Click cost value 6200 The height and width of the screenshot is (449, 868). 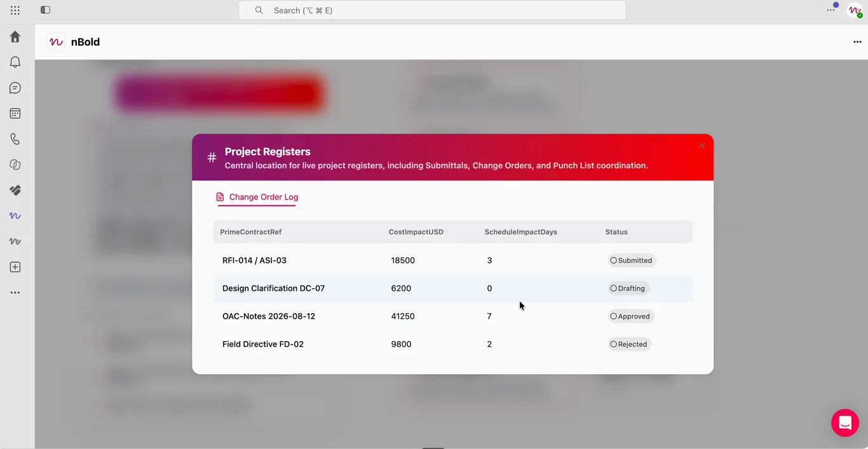(x=401, y=288)
